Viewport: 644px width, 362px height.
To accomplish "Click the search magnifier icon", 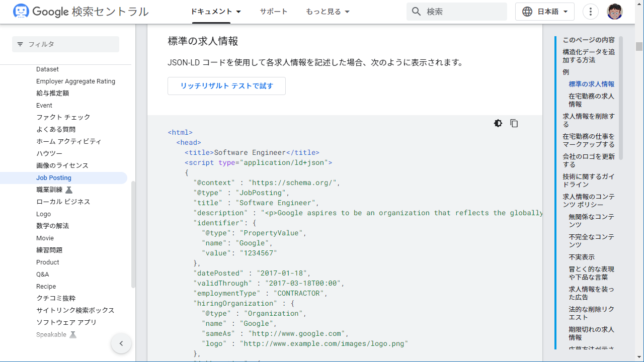I will [416, 12].
